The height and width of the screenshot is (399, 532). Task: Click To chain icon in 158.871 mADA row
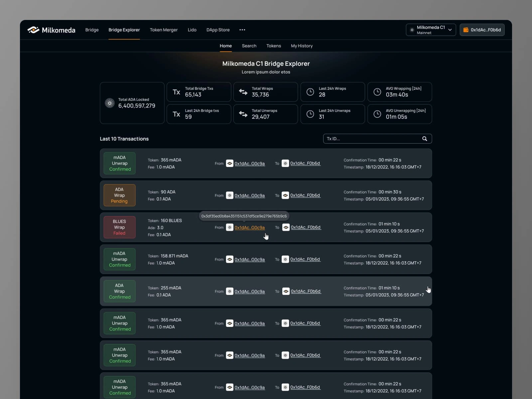tap(285, 259)
